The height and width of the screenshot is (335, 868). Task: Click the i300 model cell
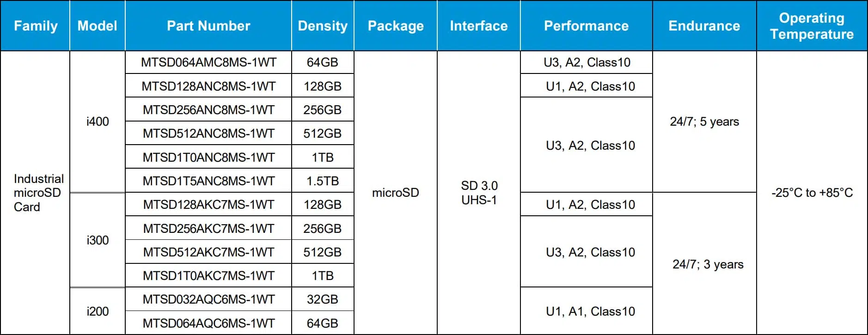98,240
